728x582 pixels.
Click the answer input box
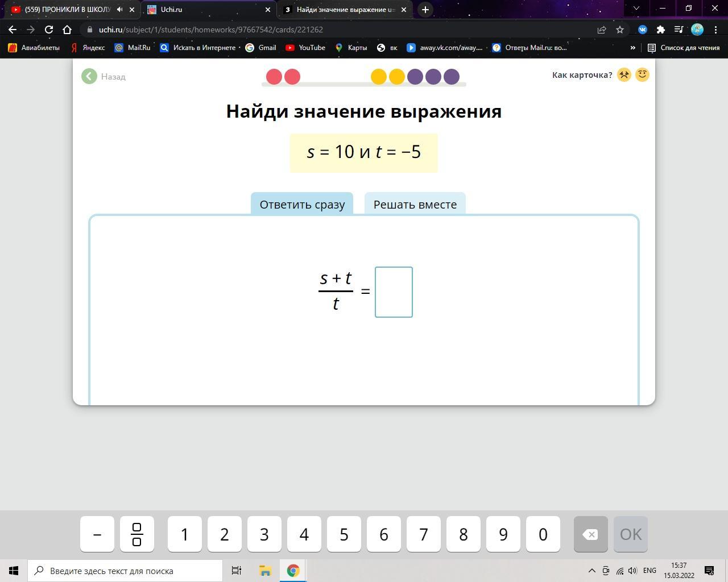click(394, 292)
